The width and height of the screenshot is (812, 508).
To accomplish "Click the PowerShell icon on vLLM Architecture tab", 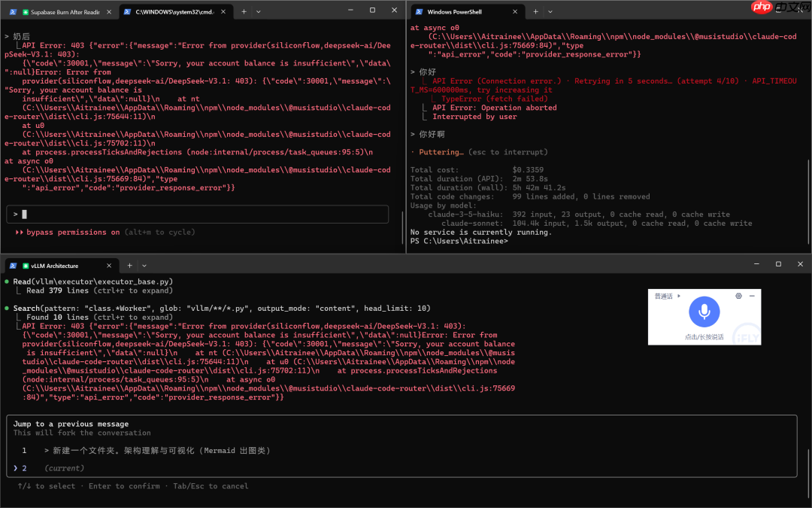I will tap(11, 266).
